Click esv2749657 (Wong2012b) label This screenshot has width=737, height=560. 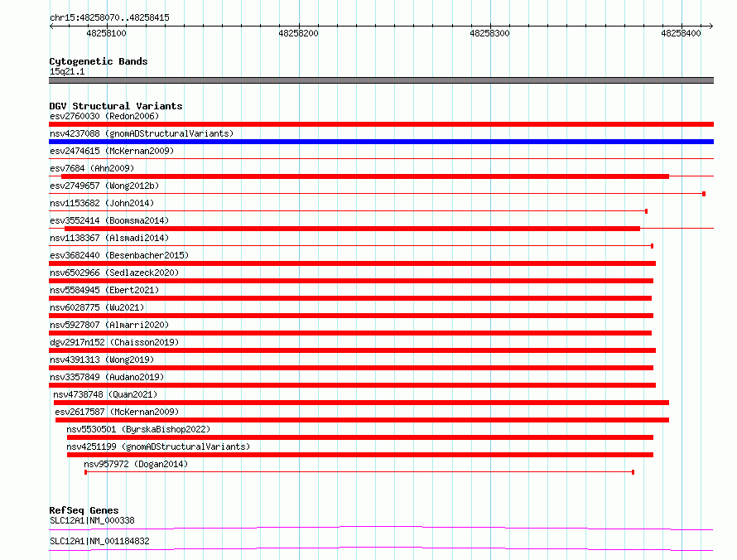tap(104, 186)
